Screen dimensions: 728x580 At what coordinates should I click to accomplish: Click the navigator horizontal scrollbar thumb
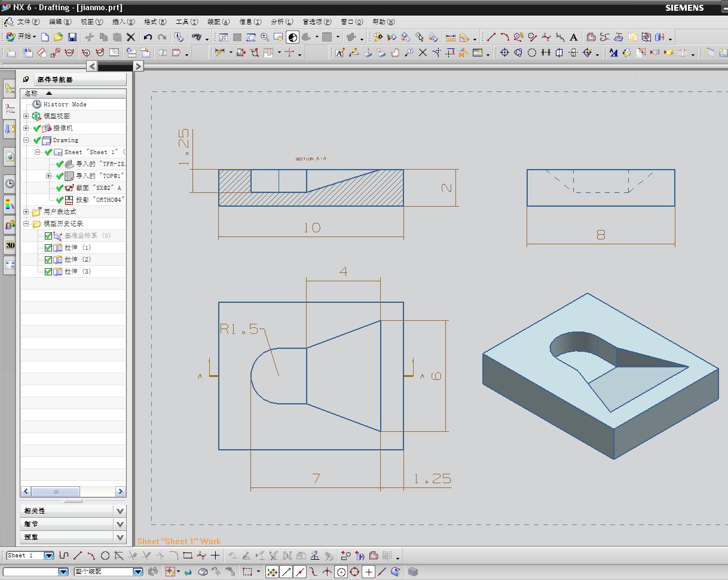coord(56,491)
